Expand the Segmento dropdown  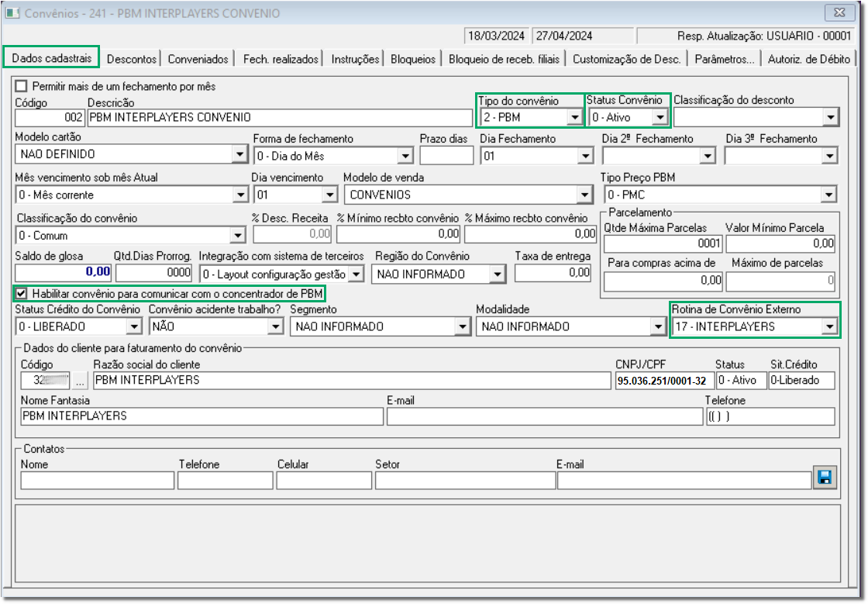coord(462,326)
